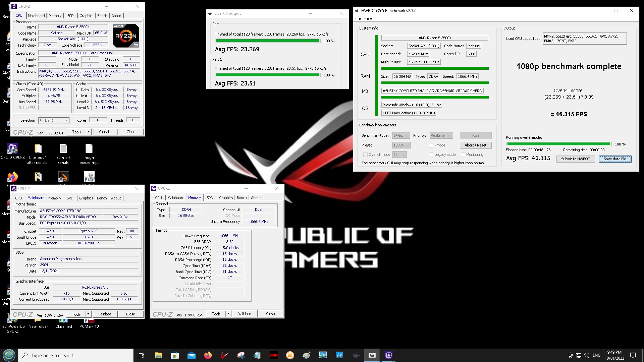Open the Socket #1 selection dropdown

tap(54, 120)
